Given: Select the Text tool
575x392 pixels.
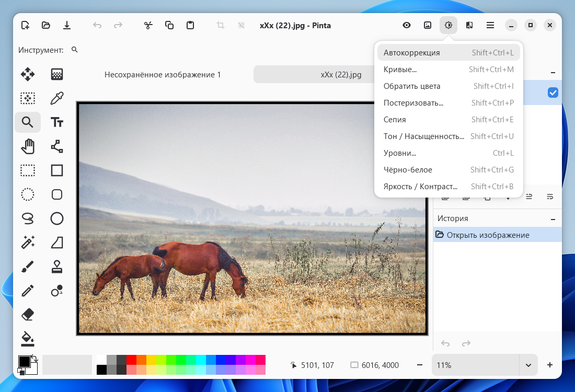Looking at the screenshot, I should 57,122.
